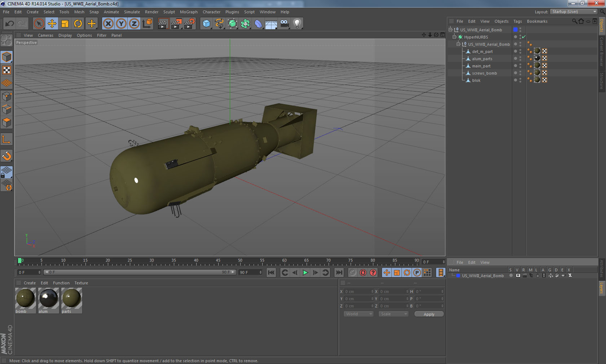Go to end of animation
The height and width of the screenshot is (364, 606).
point(339,272)
